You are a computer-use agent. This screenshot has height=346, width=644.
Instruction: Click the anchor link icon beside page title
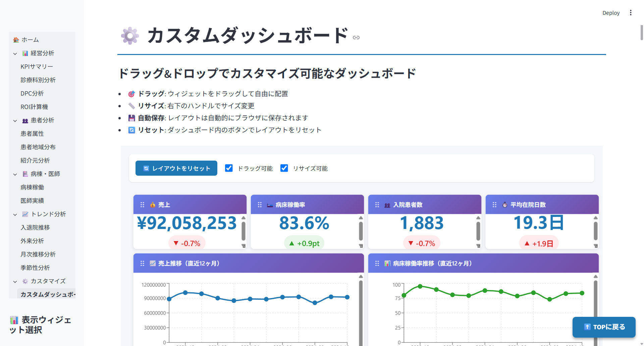click(356, 38)
